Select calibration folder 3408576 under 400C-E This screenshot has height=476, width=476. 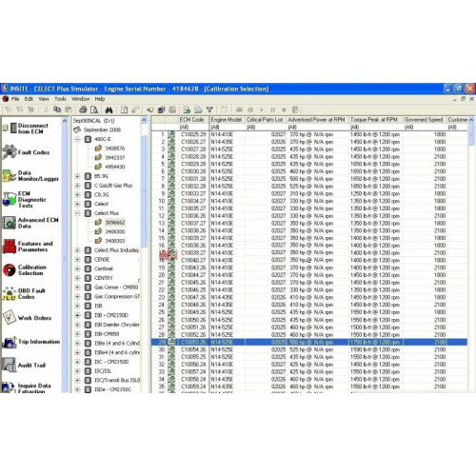click(x=115, y=149)
